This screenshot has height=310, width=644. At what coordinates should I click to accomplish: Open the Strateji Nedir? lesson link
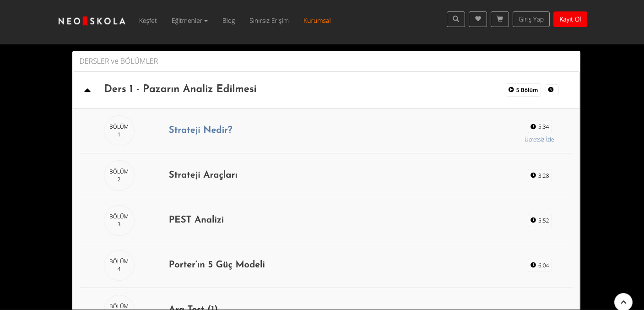[200, 130]
